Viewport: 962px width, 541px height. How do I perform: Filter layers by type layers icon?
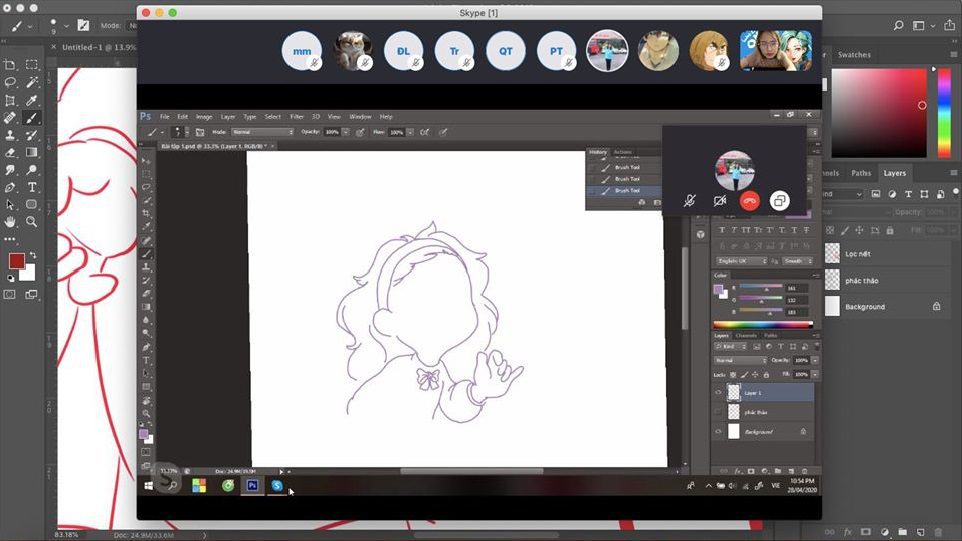908,193
